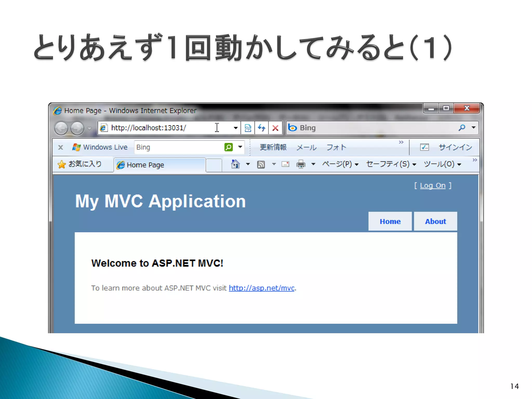
Task: Click the compatibility view icon
Action: (x=248, y=128)
